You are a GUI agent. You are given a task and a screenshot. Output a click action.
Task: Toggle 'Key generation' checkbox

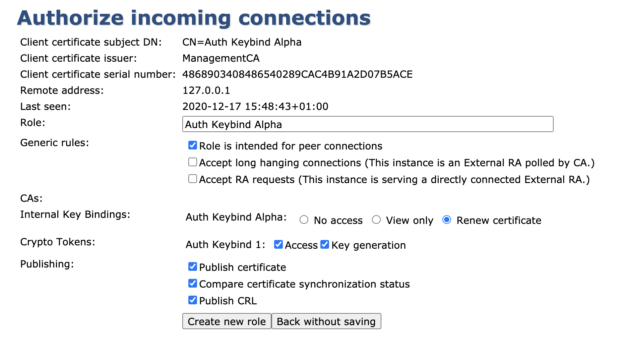click(x=325, y=245)
